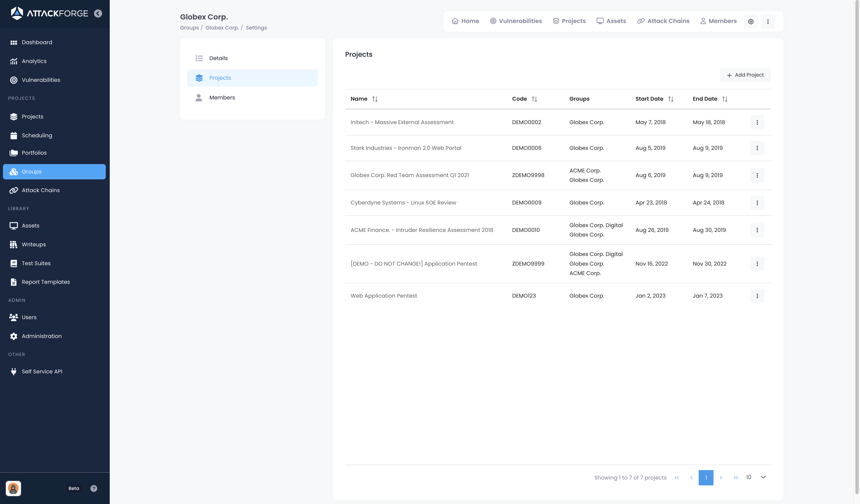860x504 pixels.
Task: Open actions menu for Web Application Pentest row
Action: point(757,296)
